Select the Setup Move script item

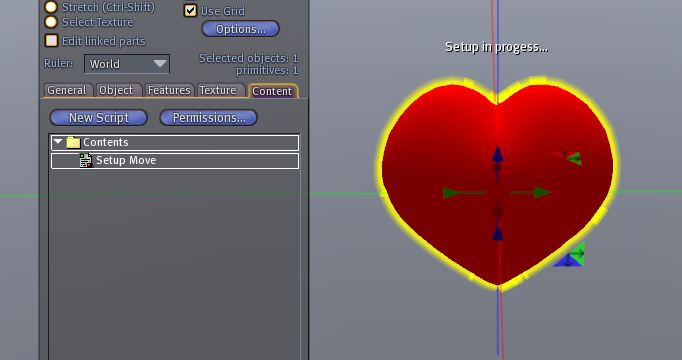pyautogui.click(x=175, y=160)
